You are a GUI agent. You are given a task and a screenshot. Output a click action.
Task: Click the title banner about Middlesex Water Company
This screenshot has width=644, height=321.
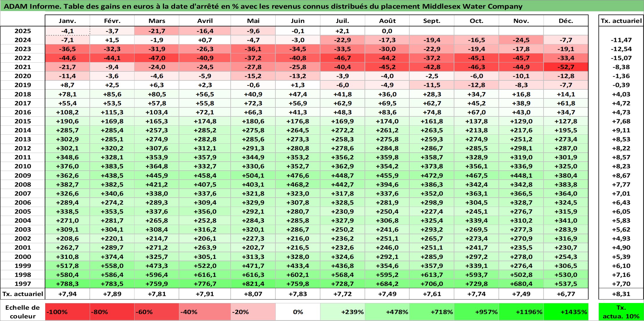[322, 6]
